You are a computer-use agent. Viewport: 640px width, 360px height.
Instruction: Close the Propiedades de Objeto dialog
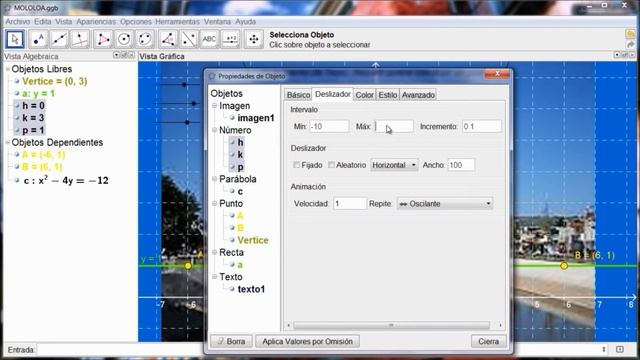pos(497,74)
